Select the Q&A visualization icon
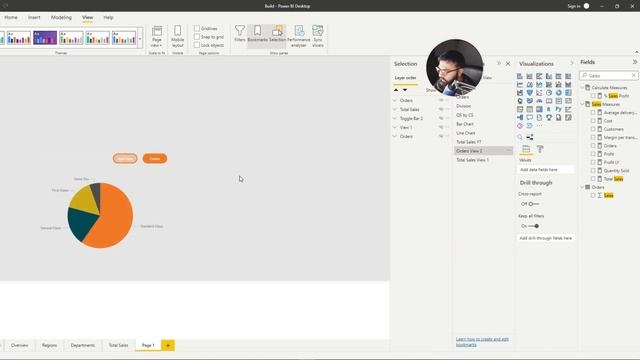This screenshot has width=640, height=360. click(x=529, y=118)
